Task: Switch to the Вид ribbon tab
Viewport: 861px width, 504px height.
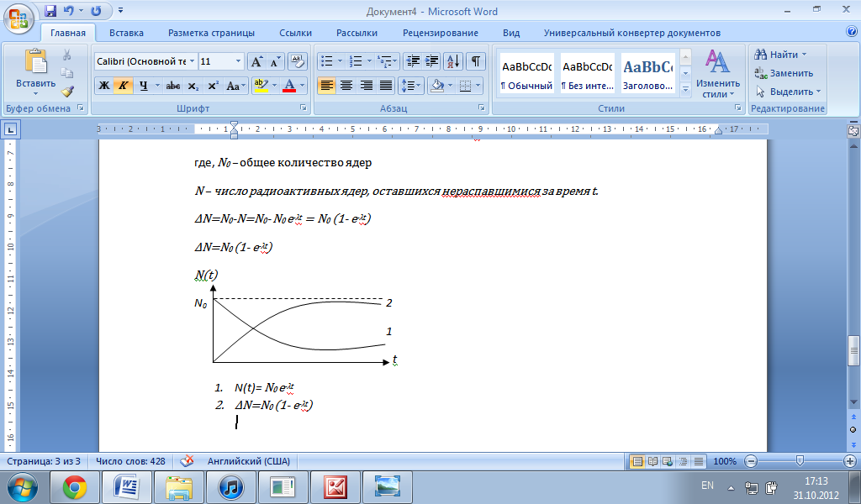Action: click(x=511, y=33)
